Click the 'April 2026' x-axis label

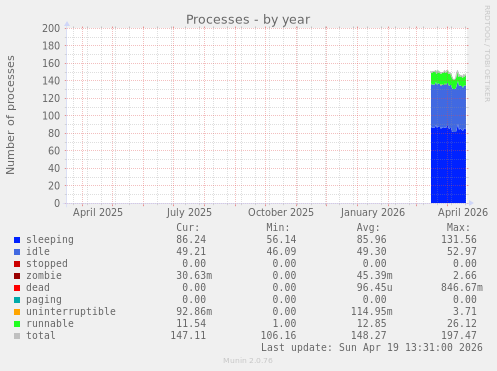(463, 212)
